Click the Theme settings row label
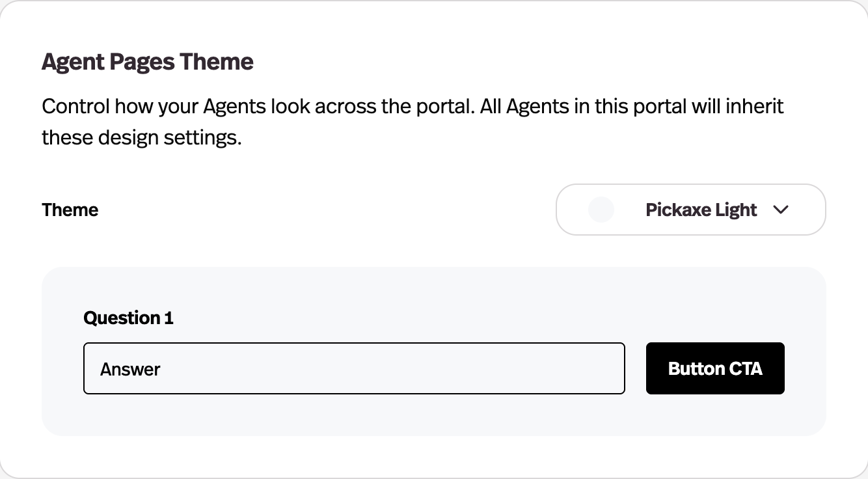This screenshot has height=479, width=868. pyautogui.click(x=70, y=210)
